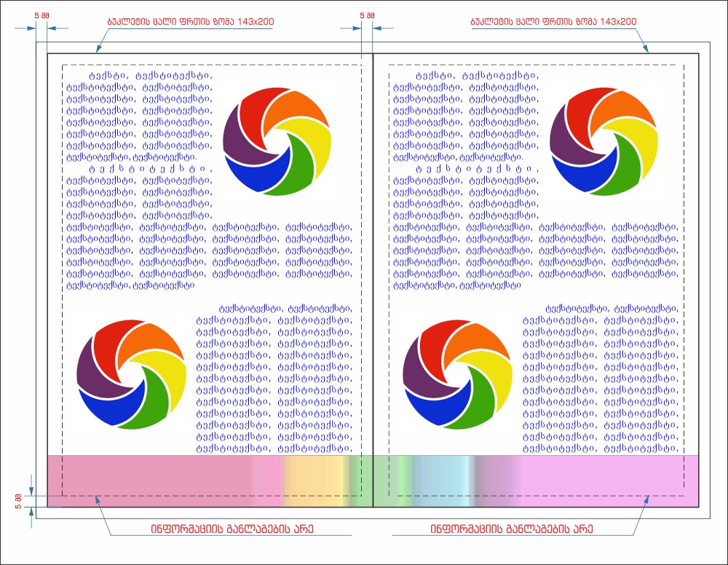Screen dimensions: 728x565
Task: Click the right 'ბუკლეტის ცალი ფრთის ზომა 143x200' label
Action: click(x=553, y=22)
